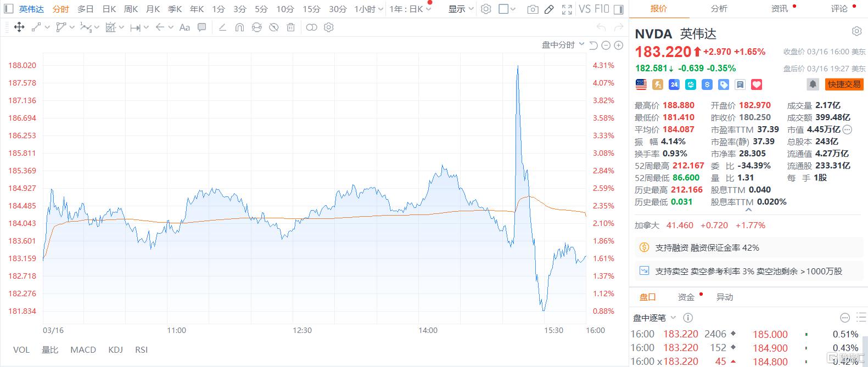Toggle the left sidebar panel icon
The height and width of the screenshot is (367, 868).
coord(8,9)
